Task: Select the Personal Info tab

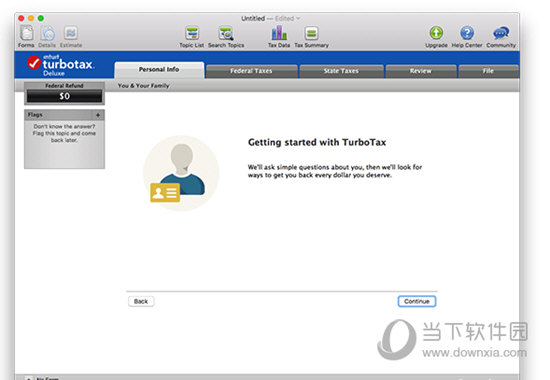Action: (x=159, y=69)
